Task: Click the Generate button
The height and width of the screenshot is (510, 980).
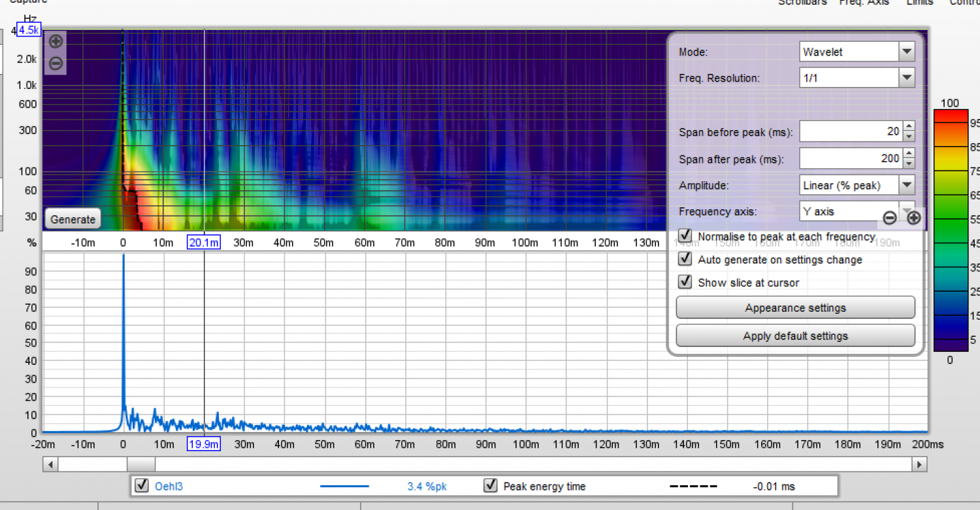Action: [x=73, y=219]
